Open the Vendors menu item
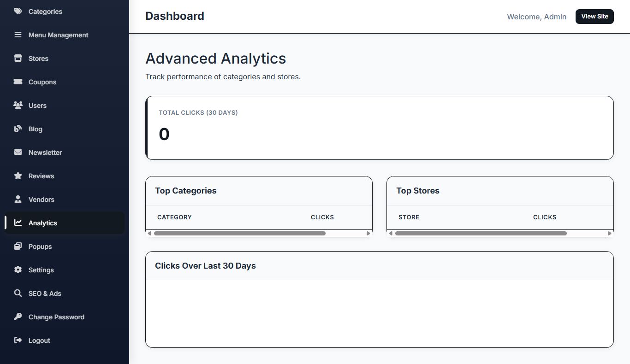630x364 pixels. click(x=41, y=200)
